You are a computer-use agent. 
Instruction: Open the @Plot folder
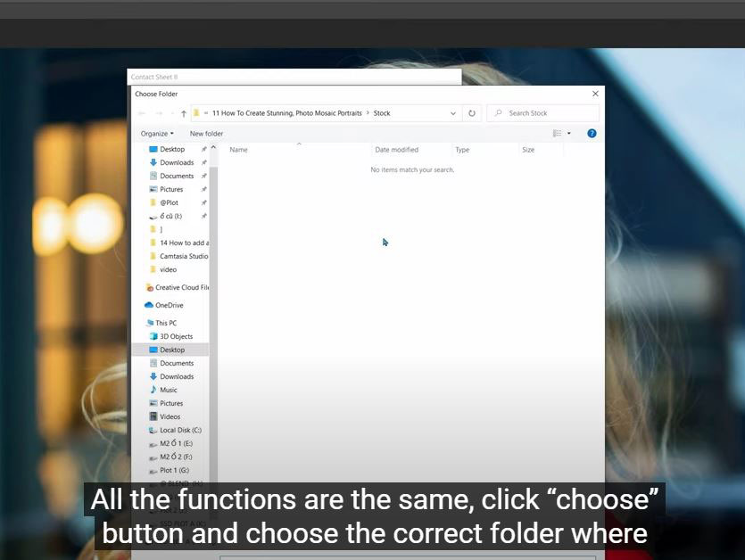(x=170, y=202)
